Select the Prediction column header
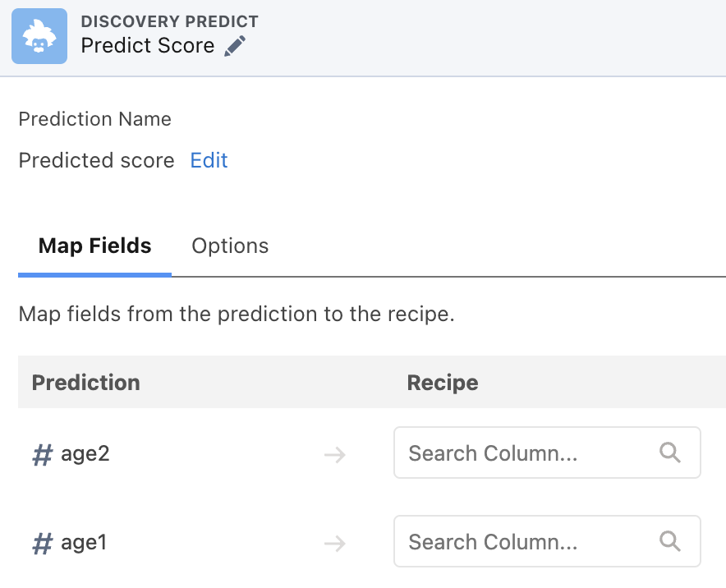Image resolution: width=726 pixels, height=588 pixels. tap(86, 383)
